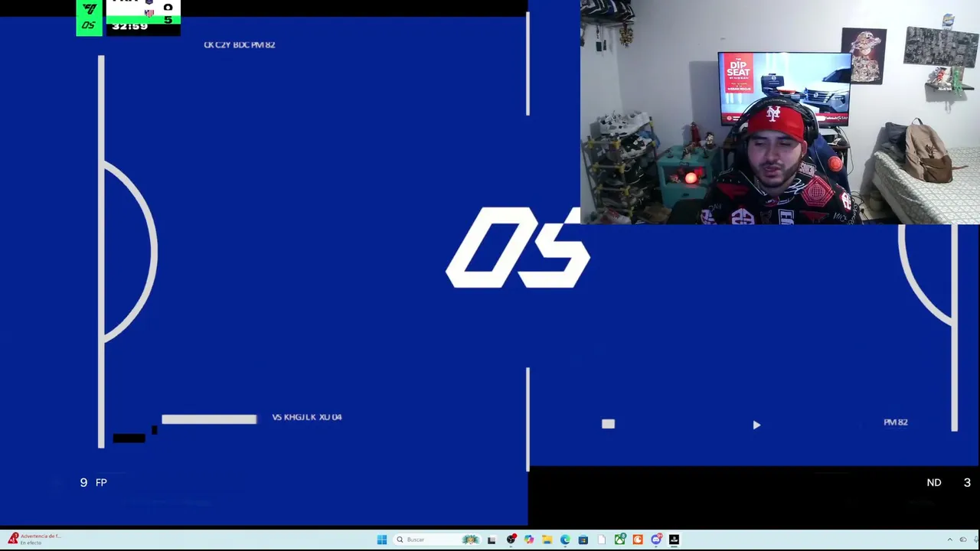
Task: Open the Windows Start menu
Action: click(x=382, y=540)
